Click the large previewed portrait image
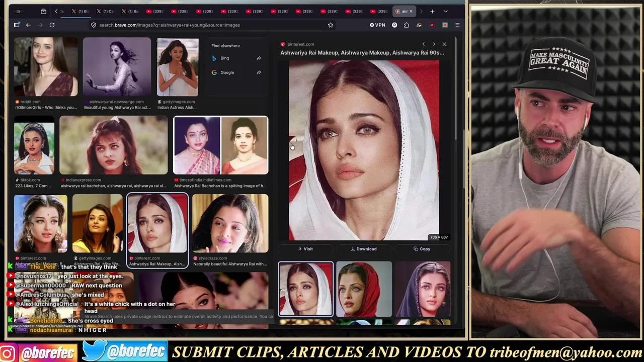Screen dimensions: 644x362 [x=364, y=151]
